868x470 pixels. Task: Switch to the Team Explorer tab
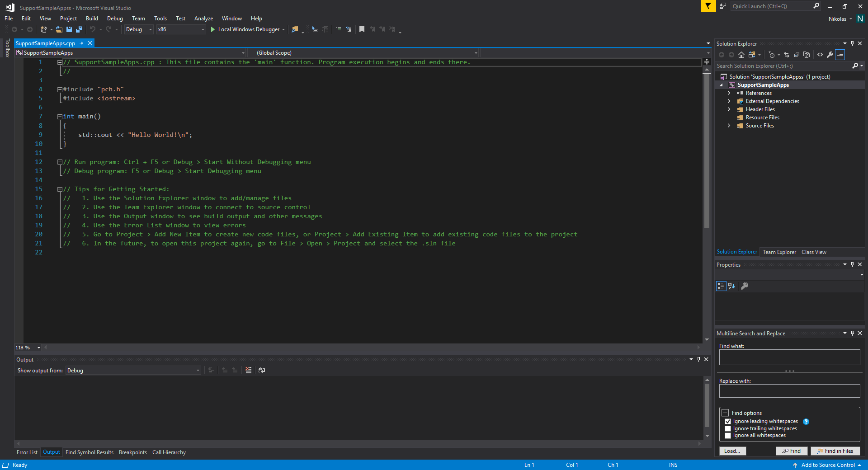coord(779,252)
